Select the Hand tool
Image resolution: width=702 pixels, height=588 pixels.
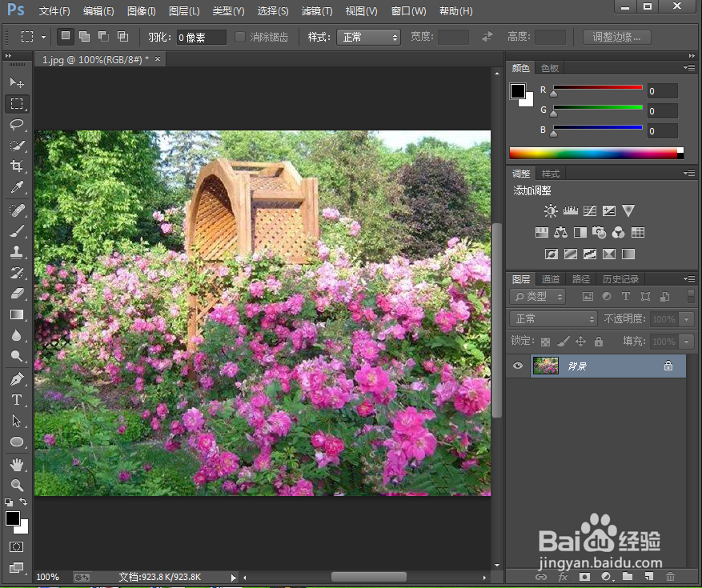point(17,465)
